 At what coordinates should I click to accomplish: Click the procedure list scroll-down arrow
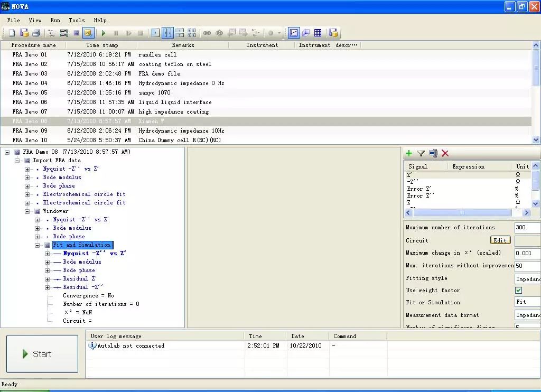(x=536, y=140)
